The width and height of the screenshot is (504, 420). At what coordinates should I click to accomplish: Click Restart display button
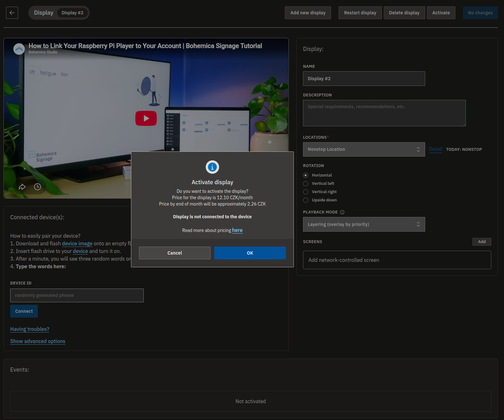(360, 13)
